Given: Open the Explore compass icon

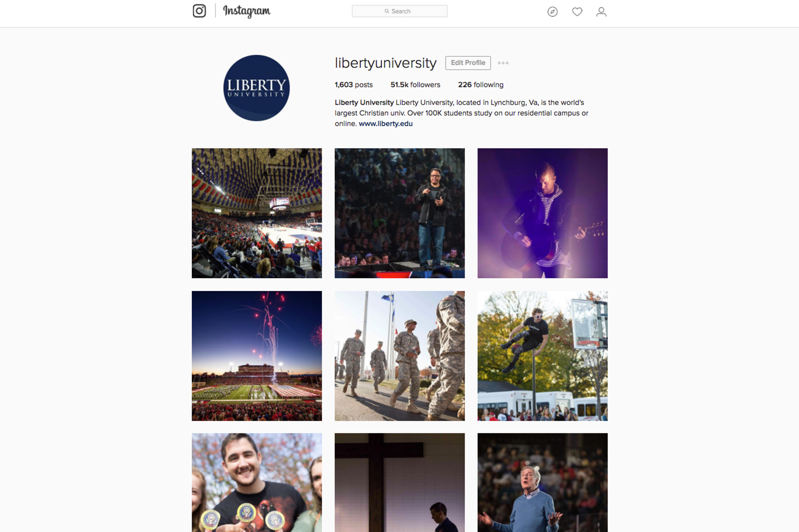Looking at the screenshot, I should (552, 12).
